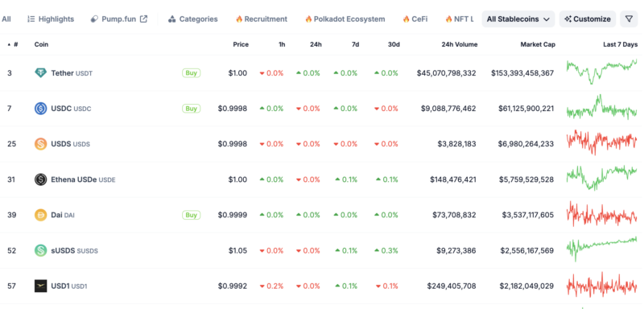Viewport: 644px width, 309px height.
Task: Expand the All Stablecoins dropdown
Action: (518, 19)
